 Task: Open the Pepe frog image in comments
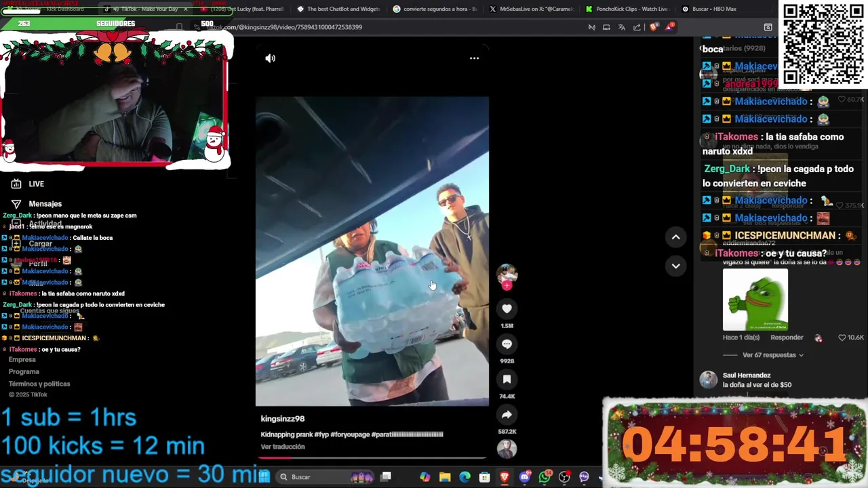pos(755,300)
